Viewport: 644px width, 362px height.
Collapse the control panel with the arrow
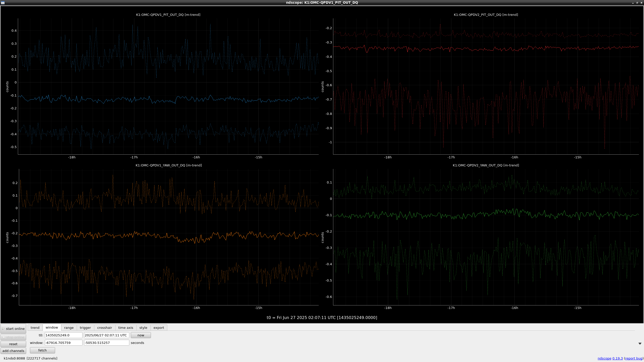(640, 344)
